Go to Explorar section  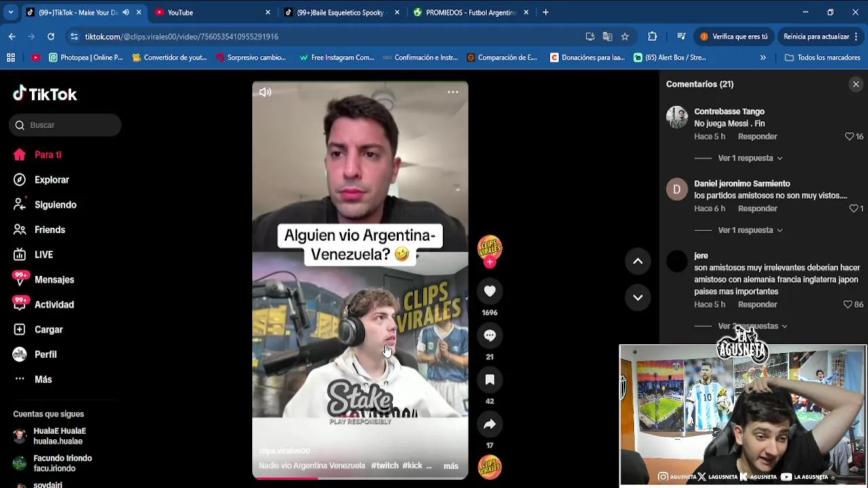point(42,180)
